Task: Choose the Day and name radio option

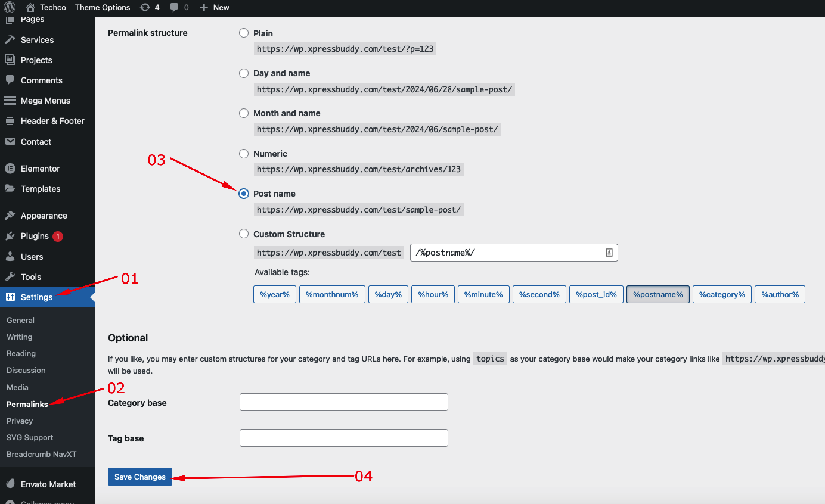Action: point(244,73)
